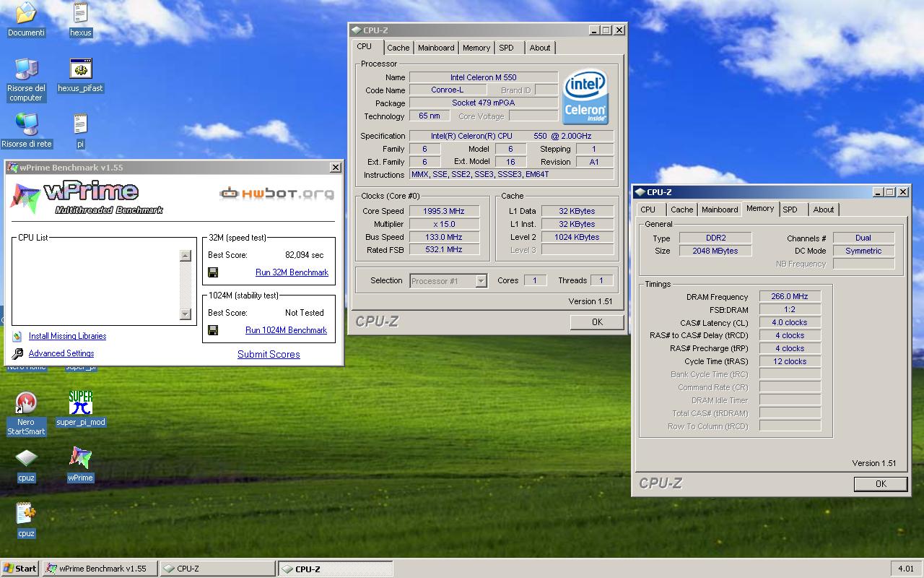924x578 pixels.
Task: Open the pi text file icon
Action: click(x=80, y=124)
